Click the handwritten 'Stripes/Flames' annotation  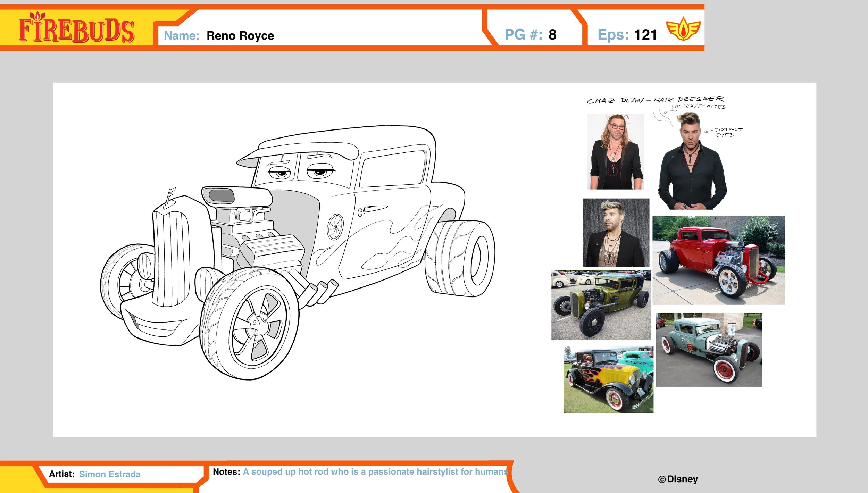pos(698,107)
